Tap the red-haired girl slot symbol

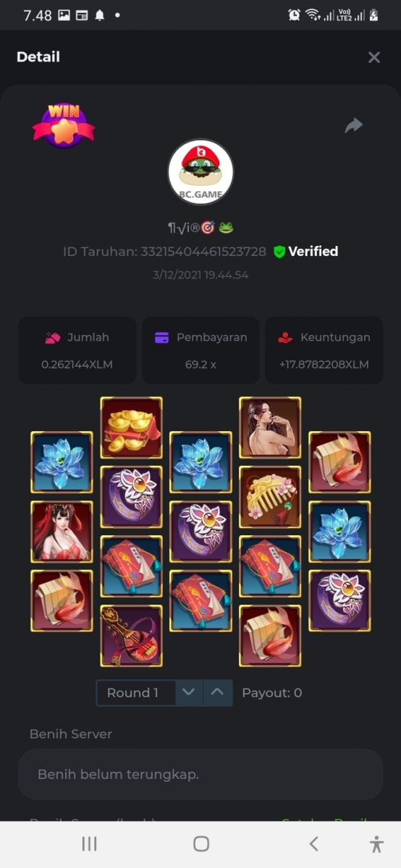coord(62,532)
